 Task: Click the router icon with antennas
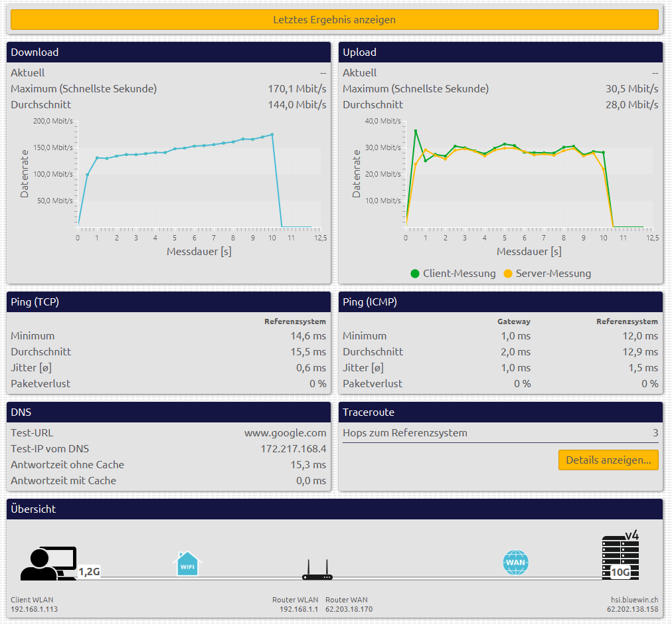(x=317, y=569)
